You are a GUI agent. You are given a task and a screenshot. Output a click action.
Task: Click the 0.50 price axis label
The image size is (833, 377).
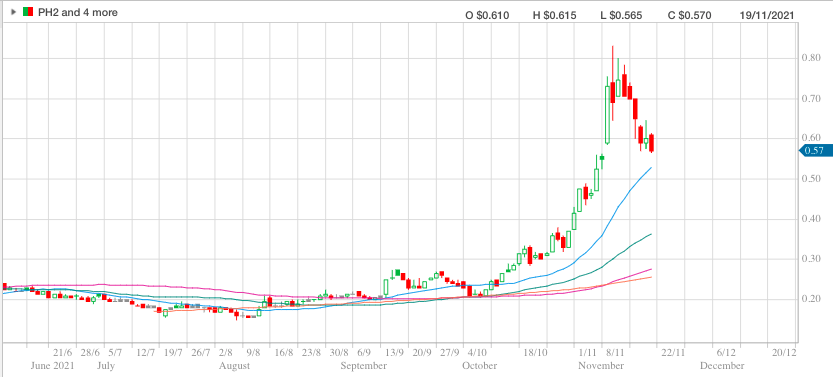(811, 179)
